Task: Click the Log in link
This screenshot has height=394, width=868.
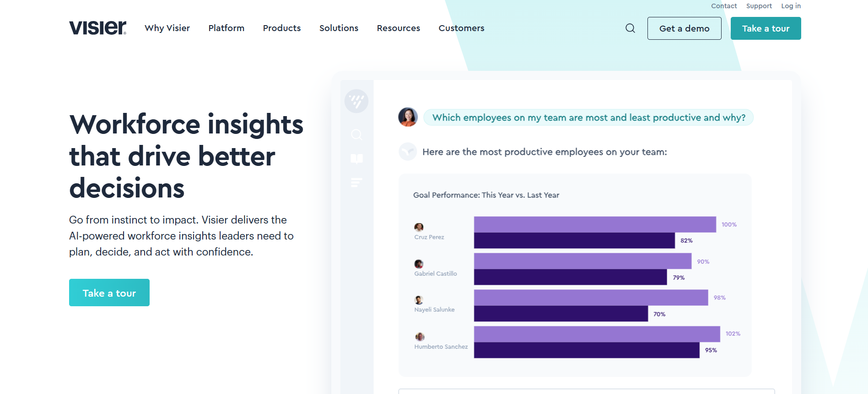Action: tap(791, 6)
